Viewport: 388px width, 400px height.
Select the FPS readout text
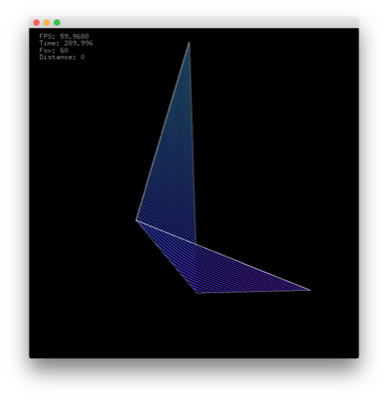64,36
